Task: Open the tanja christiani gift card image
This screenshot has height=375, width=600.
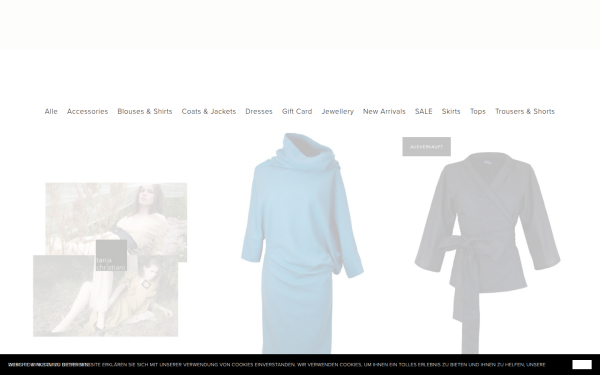Action: 110,259
